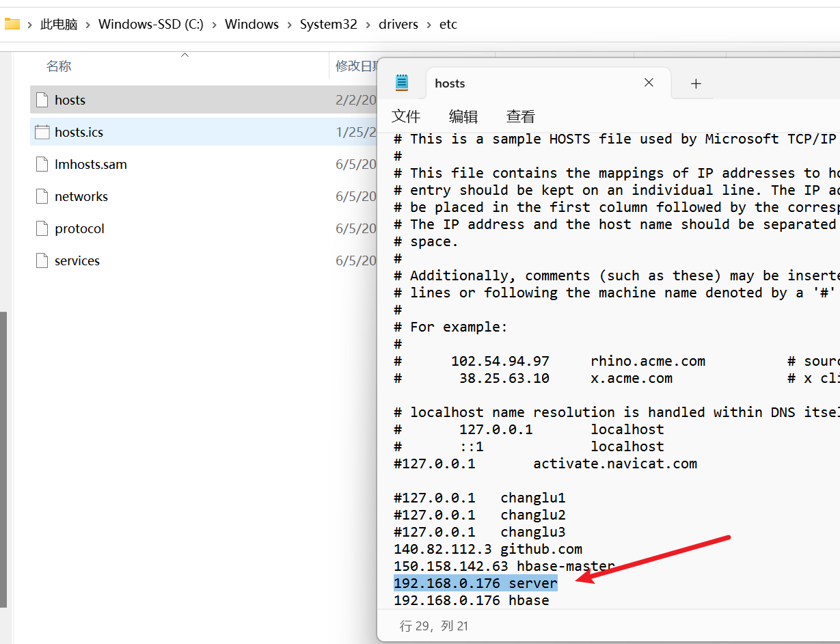Expand the chevron right after Windows-SSD (C:)
Screen dimensions: 840x644
click(214, 25)
